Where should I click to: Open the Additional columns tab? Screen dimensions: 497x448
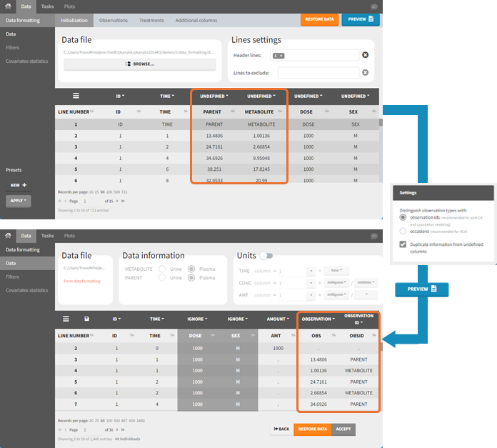pos(197,20)
